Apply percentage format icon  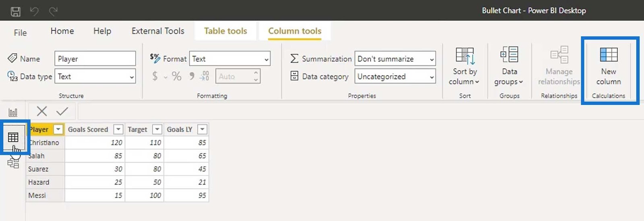coord(176,76)
